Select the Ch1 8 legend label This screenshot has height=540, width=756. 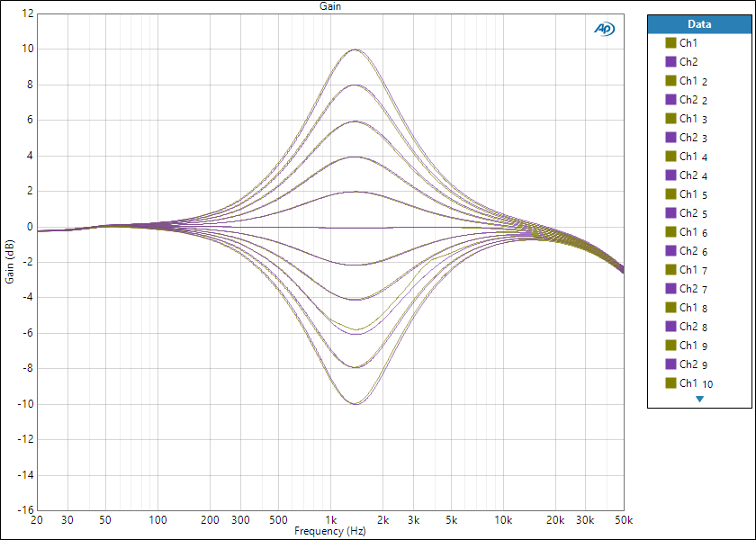pos(693,308)
